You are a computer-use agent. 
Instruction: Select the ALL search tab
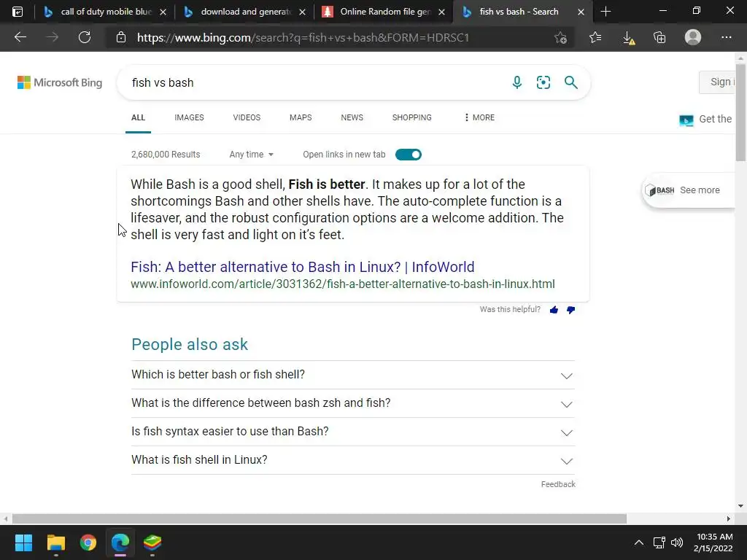[x=138, y=117]
